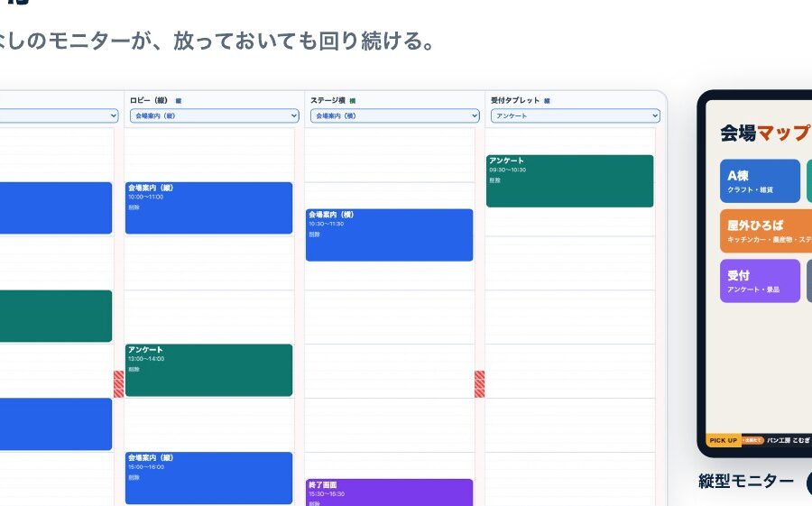Image resolution: width=812 pixels, height=506 pixels.
Task: Select the purple 終了画面 schedule block
Action: coord(389,492)
